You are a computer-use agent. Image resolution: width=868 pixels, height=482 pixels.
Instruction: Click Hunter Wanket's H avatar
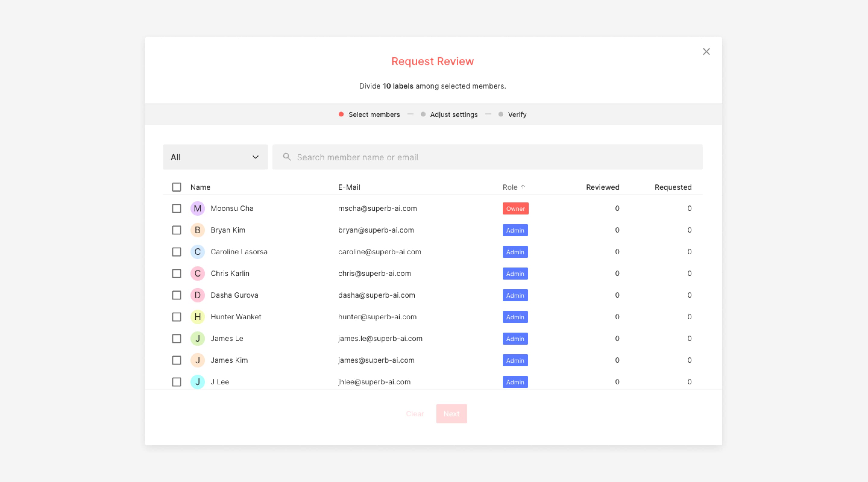[x=197, y=317]
